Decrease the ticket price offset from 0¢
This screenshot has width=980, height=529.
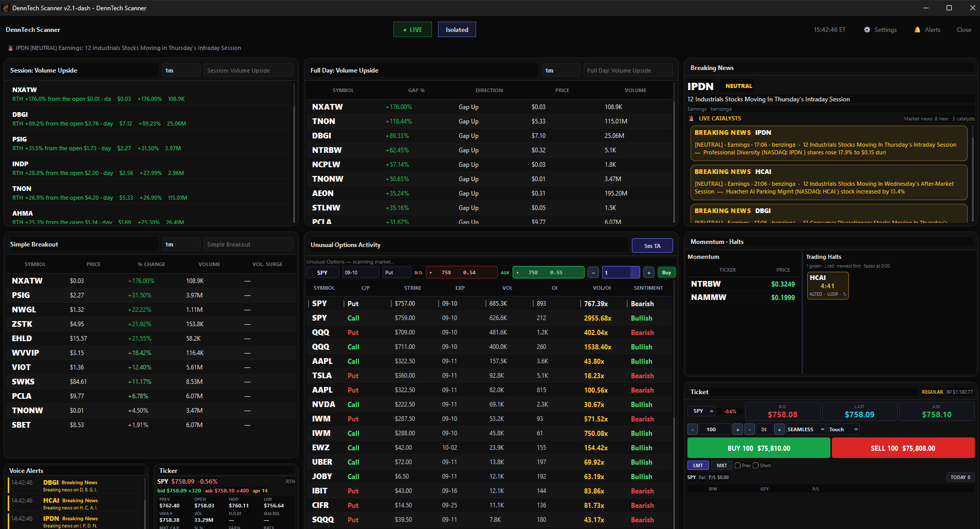click(750, 429)
